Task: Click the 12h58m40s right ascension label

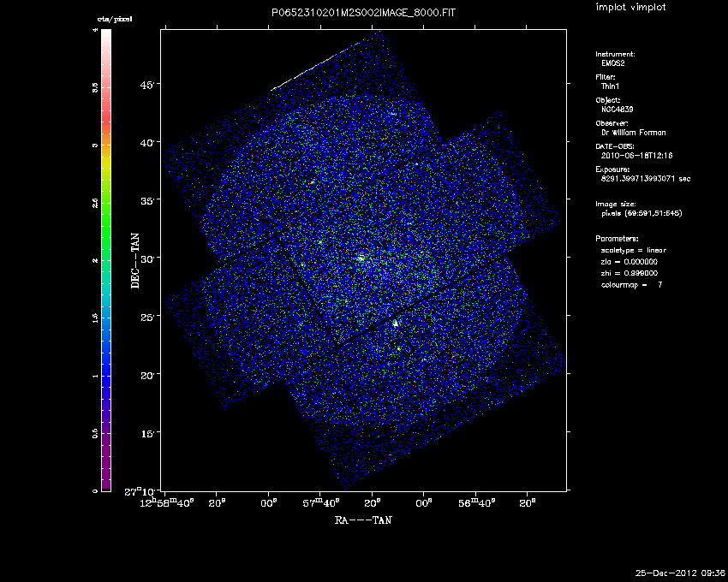Action: coord(167,502)
